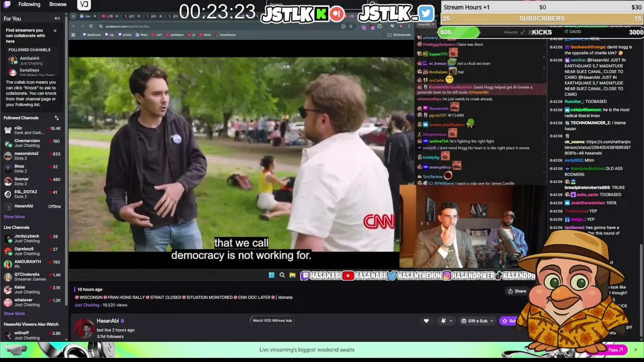Click the Share button

coord(517,291)
